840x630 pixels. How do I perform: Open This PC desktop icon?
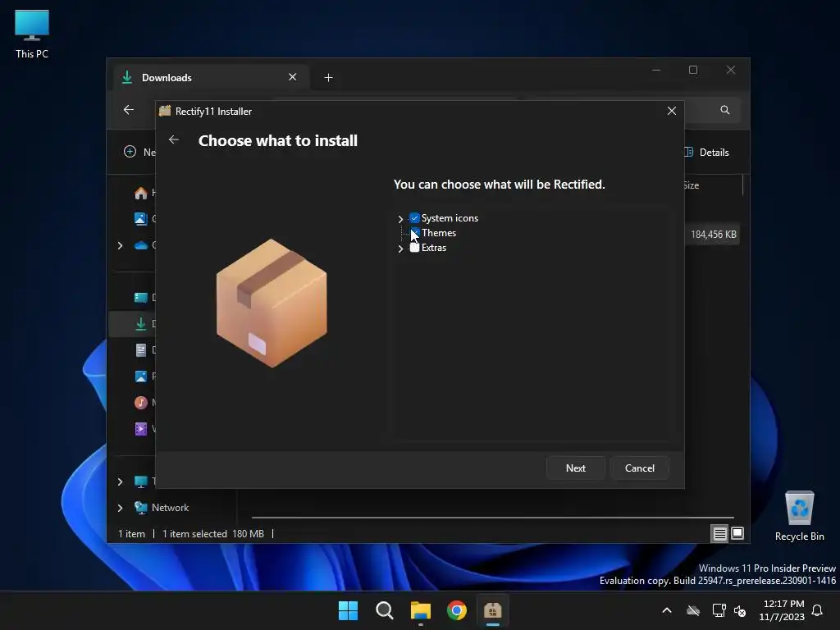point(32,34)
